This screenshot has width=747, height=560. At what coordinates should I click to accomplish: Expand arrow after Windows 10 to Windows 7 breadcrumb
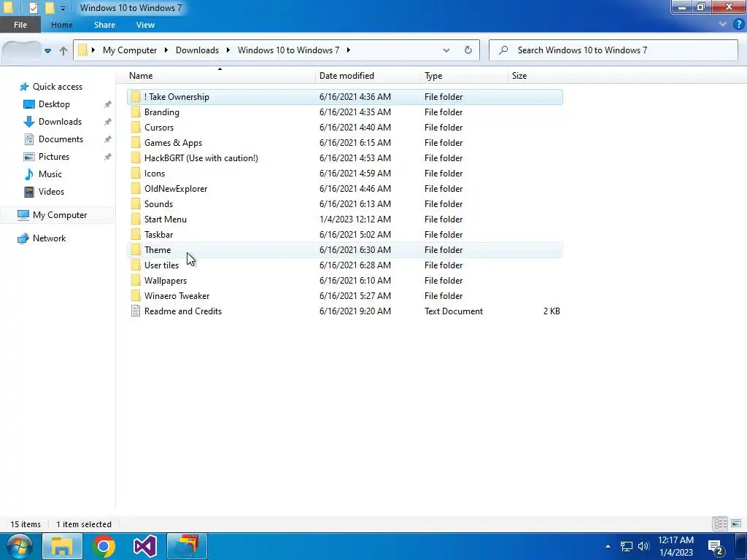[x=349, y=50]
